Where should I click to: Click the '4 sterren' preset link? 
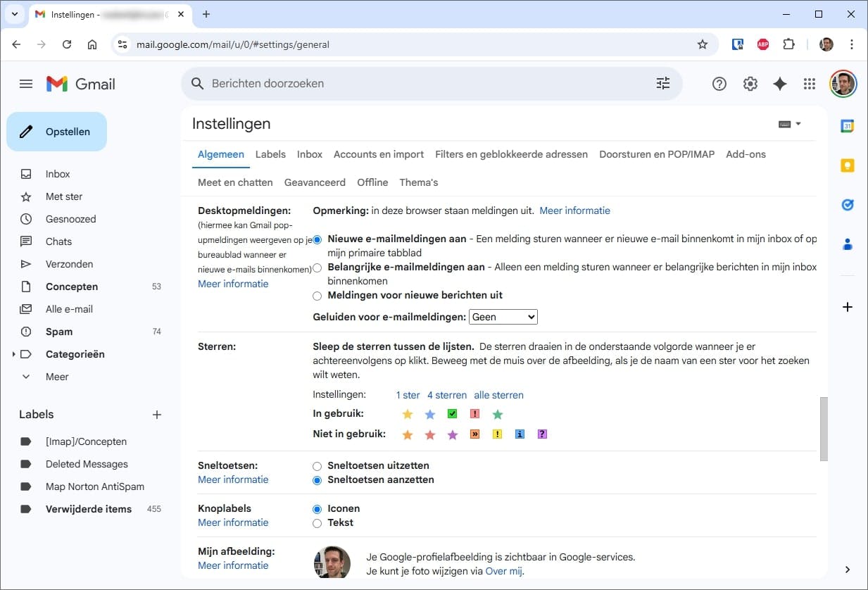click(x=447, y=395)
